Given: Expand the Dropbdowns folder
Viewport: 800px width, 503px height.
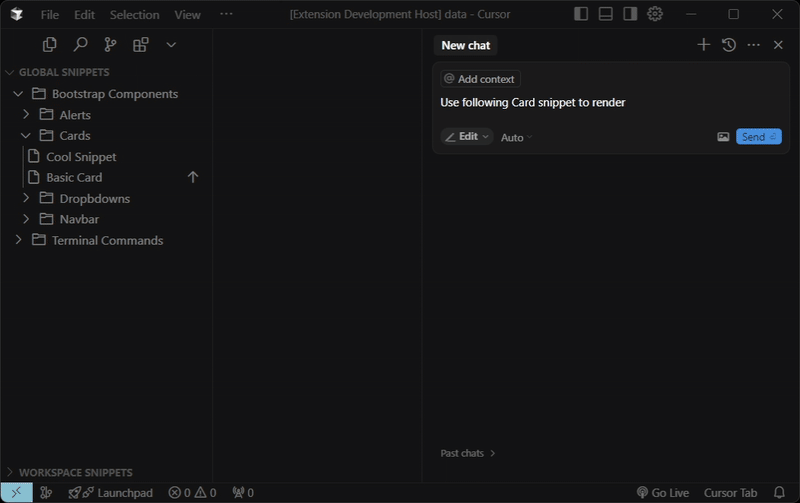Looking at the screenshot, I should [x=26, y=198].
